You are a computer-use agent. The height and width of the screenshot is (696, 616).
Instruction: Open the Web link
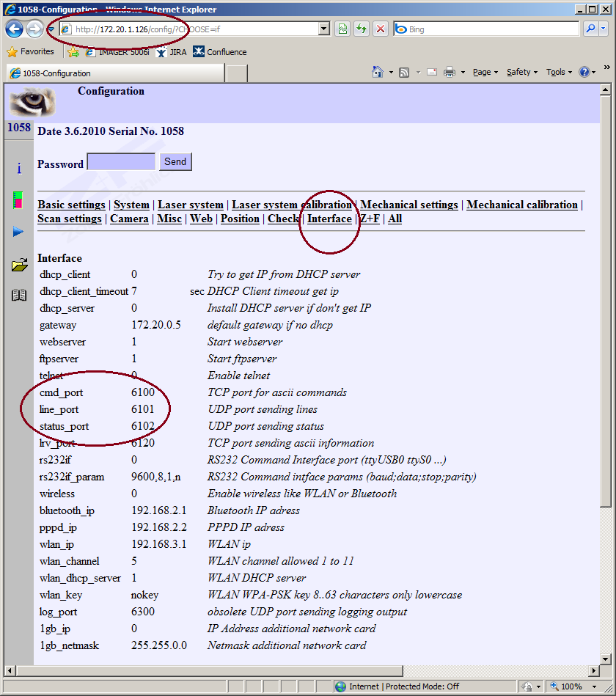[202, 219]
